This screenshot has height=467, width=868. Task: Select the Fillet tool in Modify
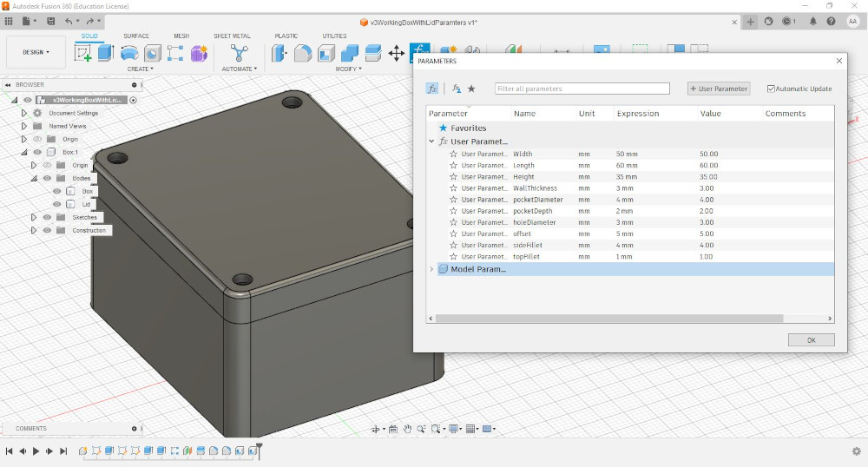[x=303, y=54]
